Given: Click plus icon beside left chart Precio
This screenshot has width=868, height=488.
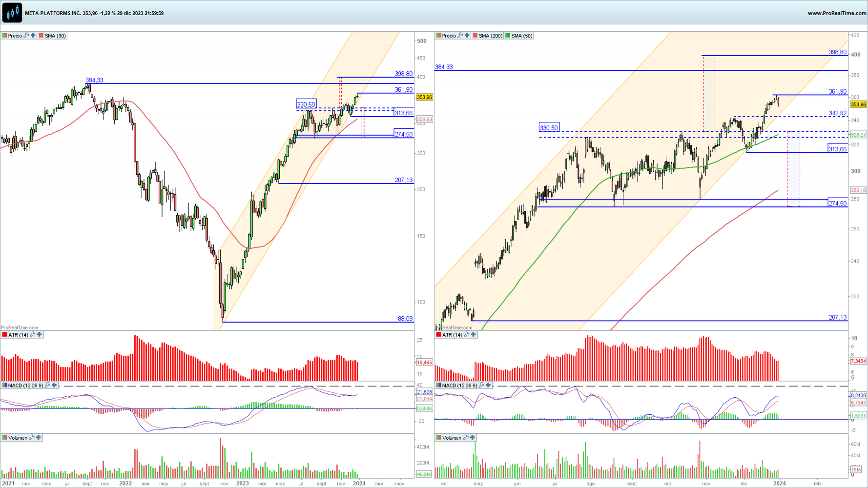Looking at the screenshot, I should point(33,36).
